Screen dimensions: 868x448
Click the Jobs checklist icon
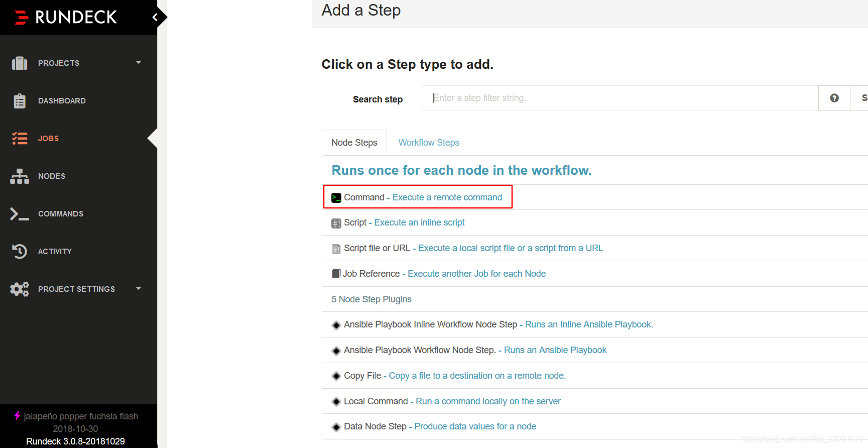[x=20, y=139]
